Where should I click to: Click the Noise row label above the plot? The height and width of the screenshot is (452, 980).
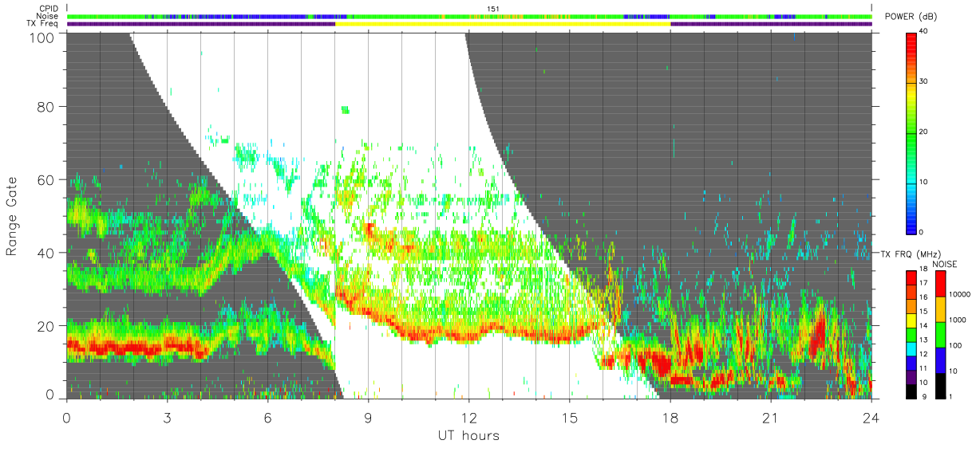pos(47,17)
